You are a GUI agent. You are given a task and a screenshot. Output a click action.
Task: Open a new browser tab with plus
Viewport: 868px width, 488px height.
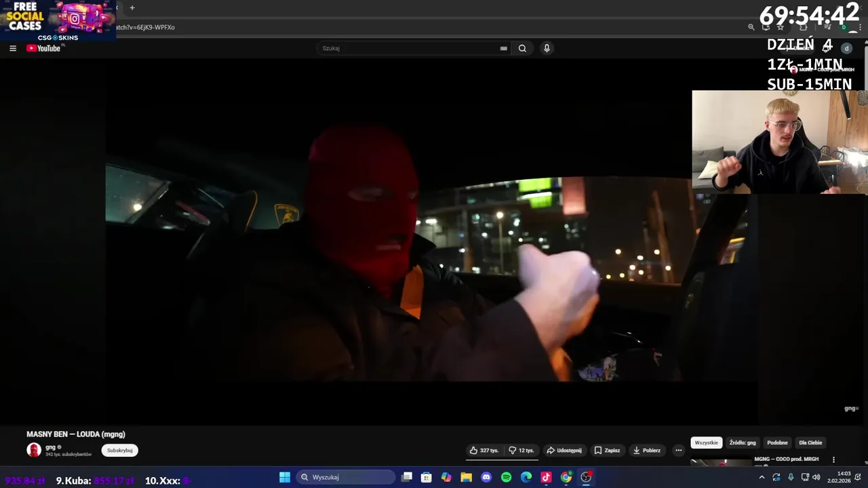pyautogui.click(x=132, y=7)
